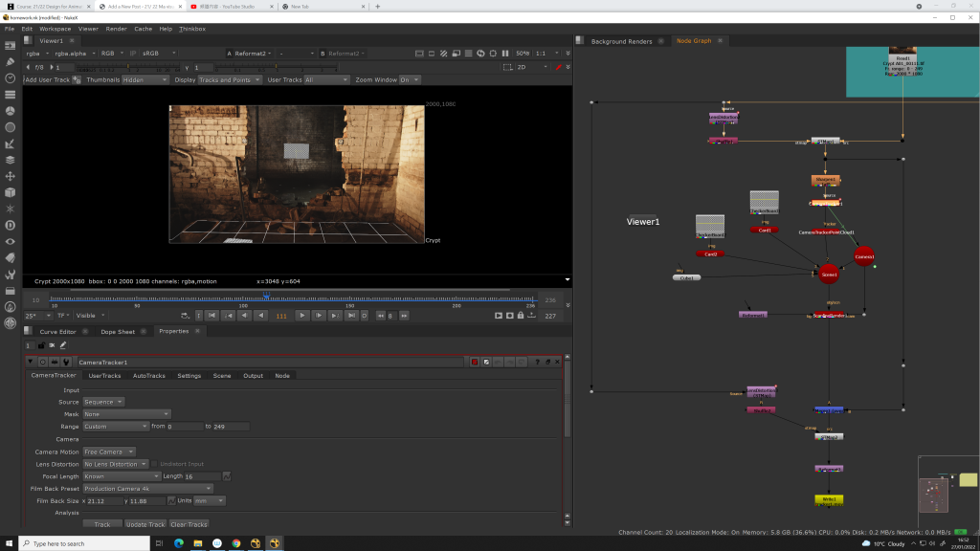Select the Scene1 node
980x551 pixels.
(829, 275)
